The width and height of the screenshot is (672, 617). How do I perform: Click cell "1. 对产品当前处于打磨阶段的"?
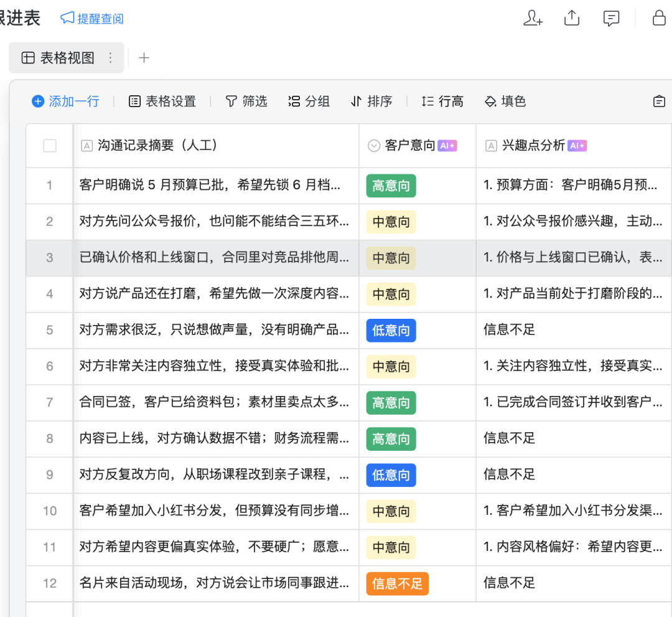[574, 294]
